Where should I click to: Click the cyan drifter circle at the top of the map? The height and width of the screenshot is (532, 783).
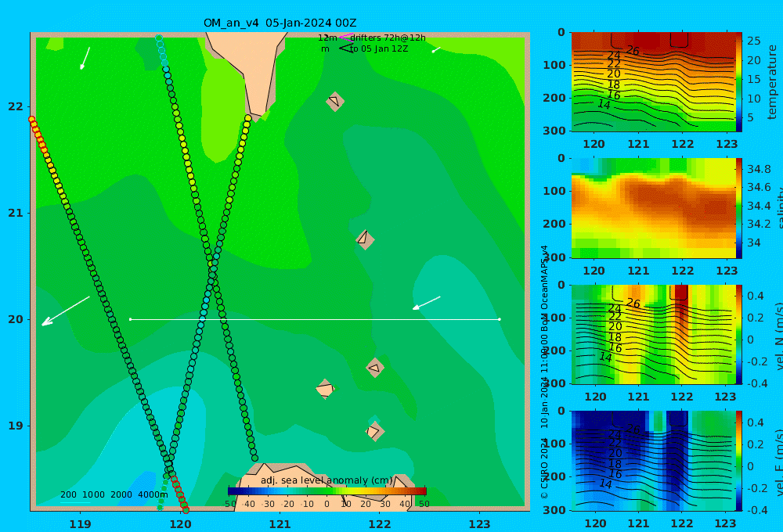coord(159,38)
